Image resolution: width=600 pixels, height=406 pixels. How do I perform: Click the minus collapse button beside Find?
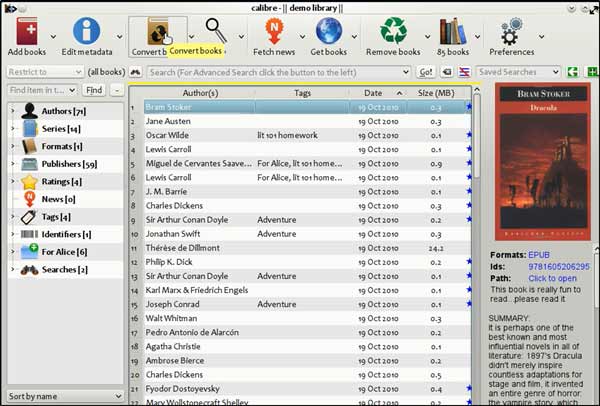coord(117,90)
